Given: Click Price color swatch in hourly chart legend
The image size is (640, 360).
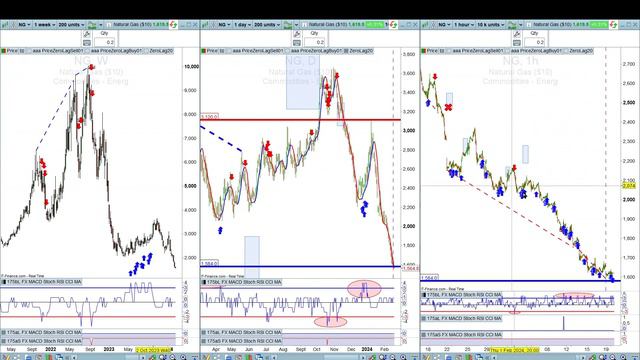Looking at the screenshot, I should [x=424, y=51].
